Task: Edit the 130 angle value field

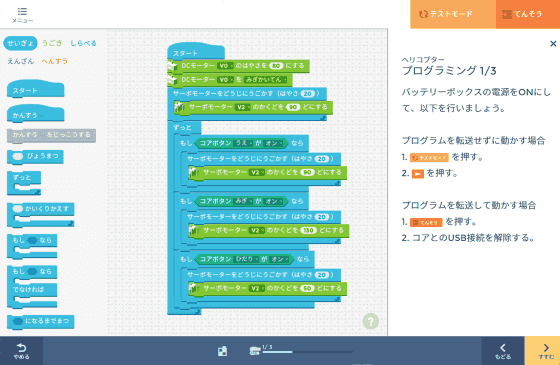Action: [309, 230]
